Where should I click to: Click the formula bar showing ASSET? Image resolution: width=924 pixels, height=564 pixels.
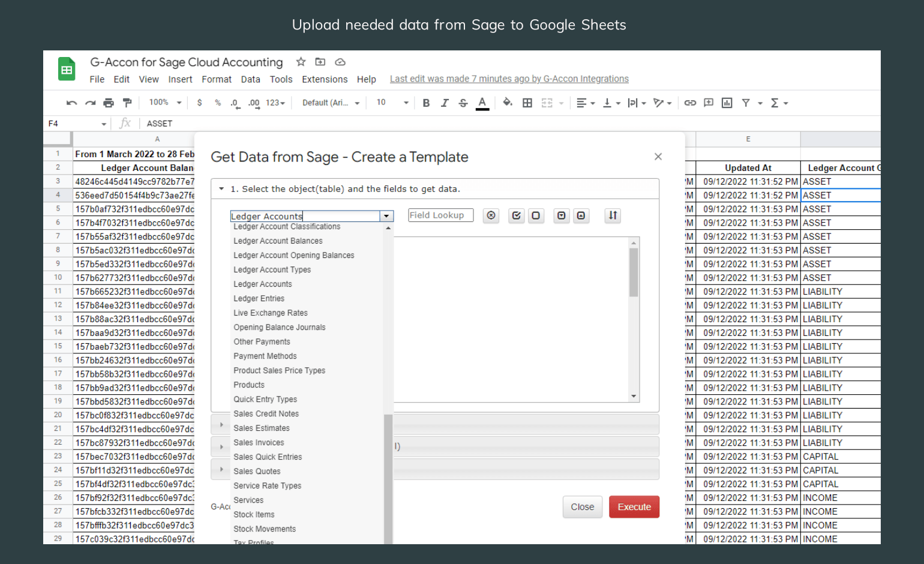[x=510, y=124]
